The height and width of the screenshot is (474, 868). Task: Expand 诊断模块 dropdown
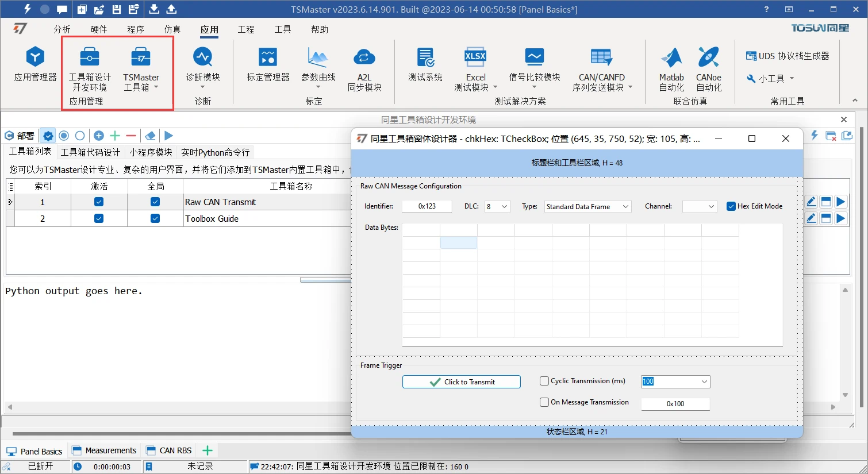click(x=203, y=87)
